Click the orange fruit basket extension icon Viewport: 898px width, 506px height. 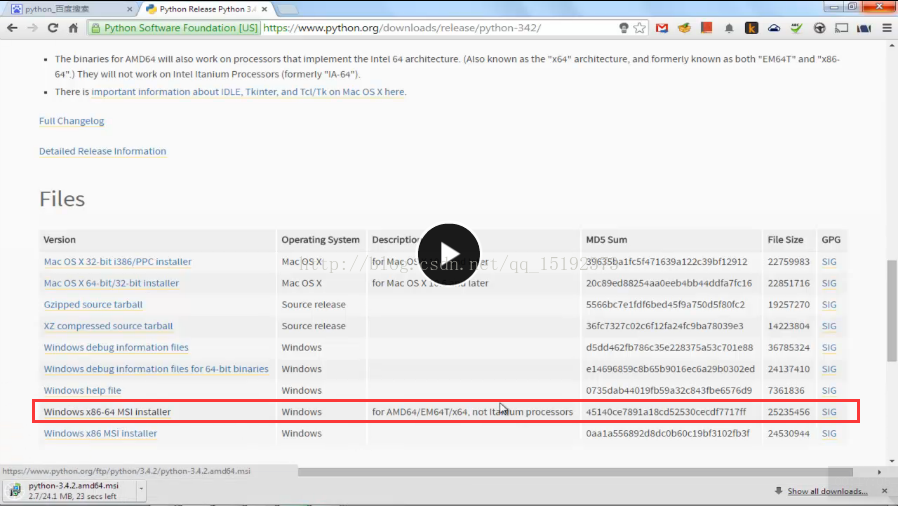[x=684, y=27]
